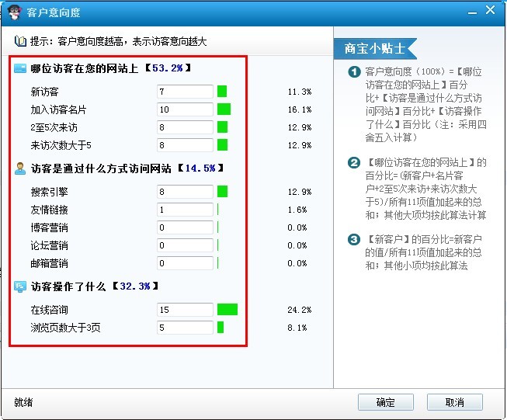507x420 pixels.
Task: Click the green bar for 加入访客名片
Action: tap(224, 109)
